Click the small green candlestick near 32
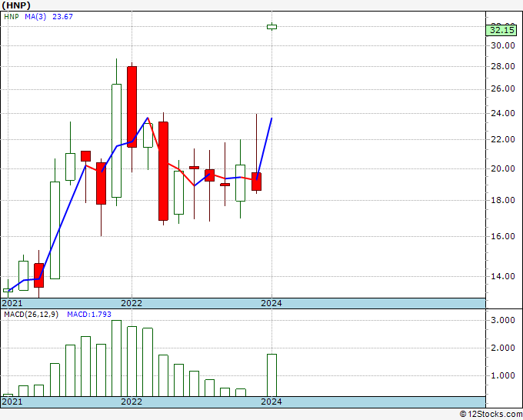This screenshot has height=420, width=523. pos(271,27)
